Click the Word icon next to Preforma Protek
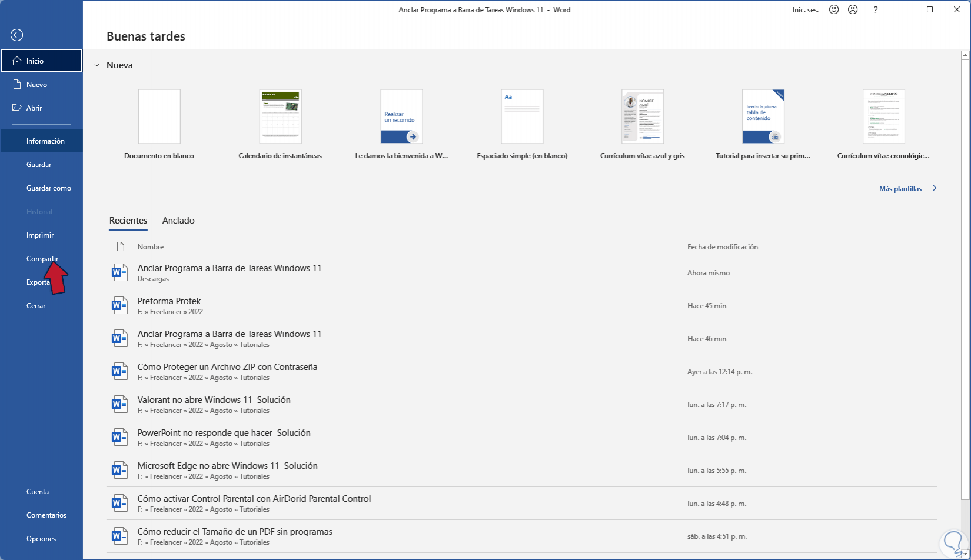971x560 pixels. 120,305
